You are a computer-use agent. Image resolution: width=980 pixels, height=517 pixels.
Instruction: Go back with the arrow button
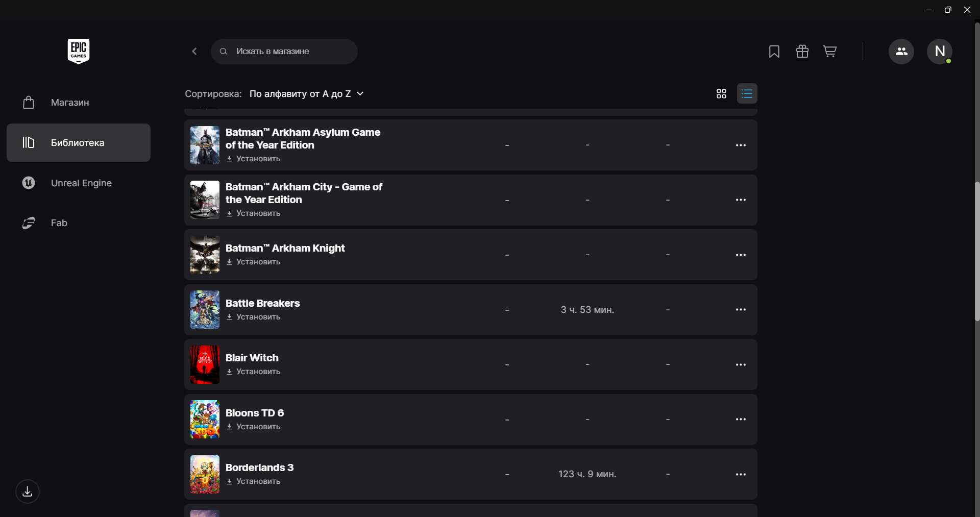click(194, 52)
